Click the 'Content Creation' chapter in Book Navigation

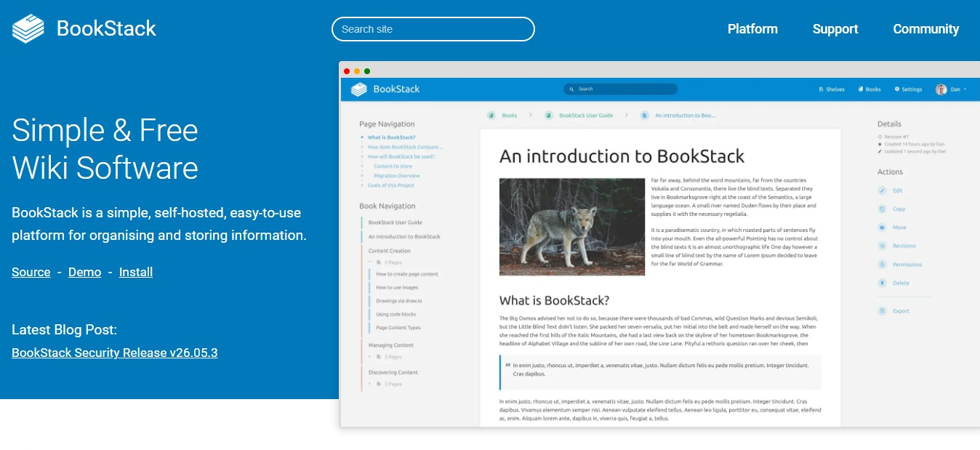click(x=389, y=251)
